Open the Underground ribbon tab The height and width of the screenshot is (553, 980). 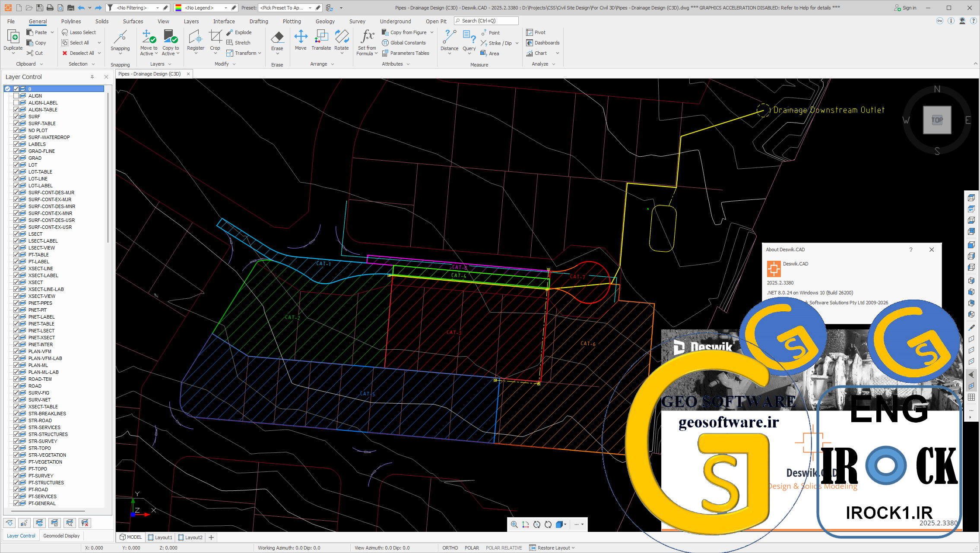(x=395, y=21)
